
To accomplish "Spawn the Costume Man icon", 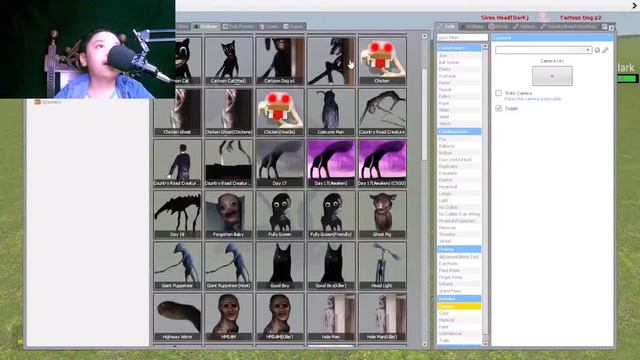I will (x=331, y=112).
